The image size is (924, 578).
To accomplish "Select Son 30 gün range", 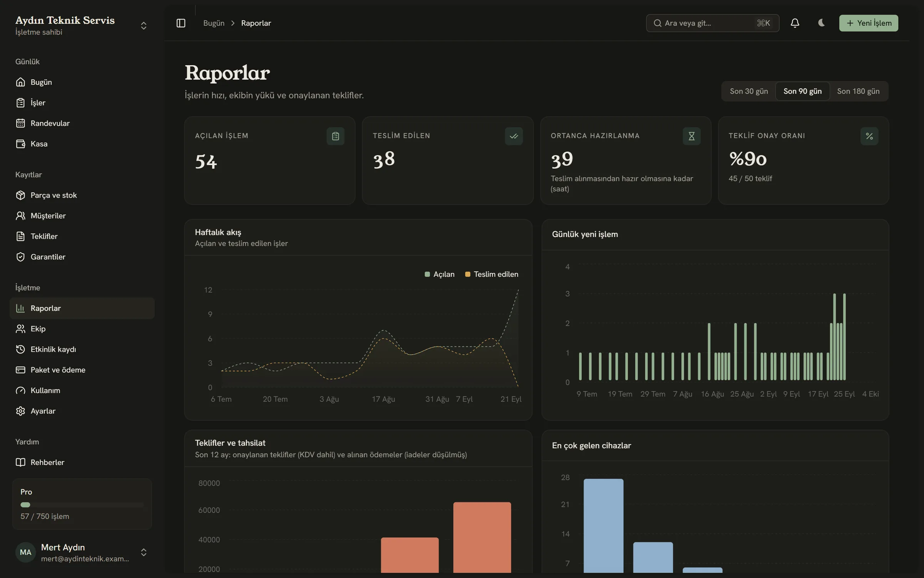I will pos(749,91).
